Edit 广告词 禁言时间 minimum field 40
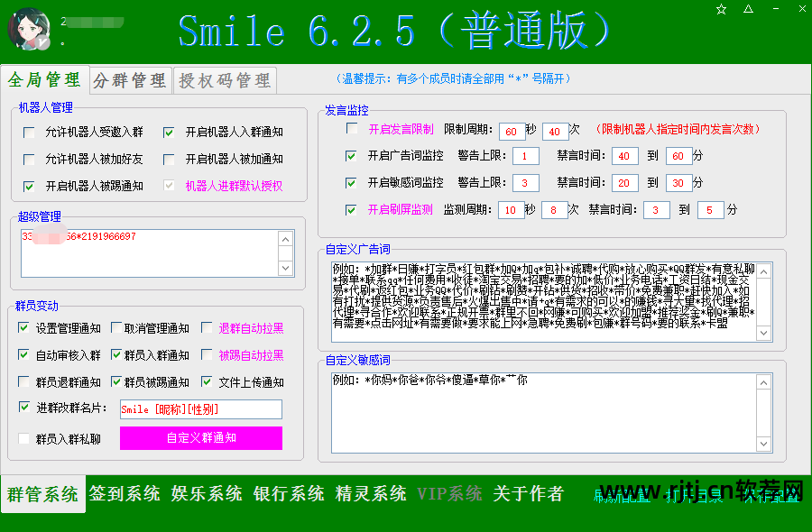The image size is (812, 532). pos(624,156)
